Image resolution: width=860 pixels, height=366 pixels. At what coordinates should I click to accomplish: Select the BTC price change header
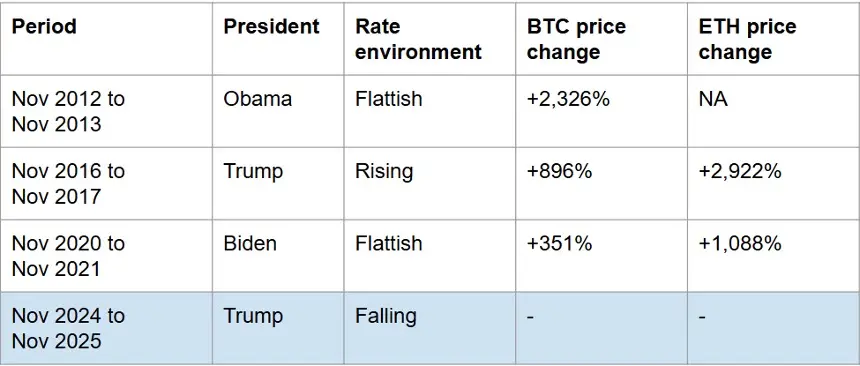pos(601,38)
